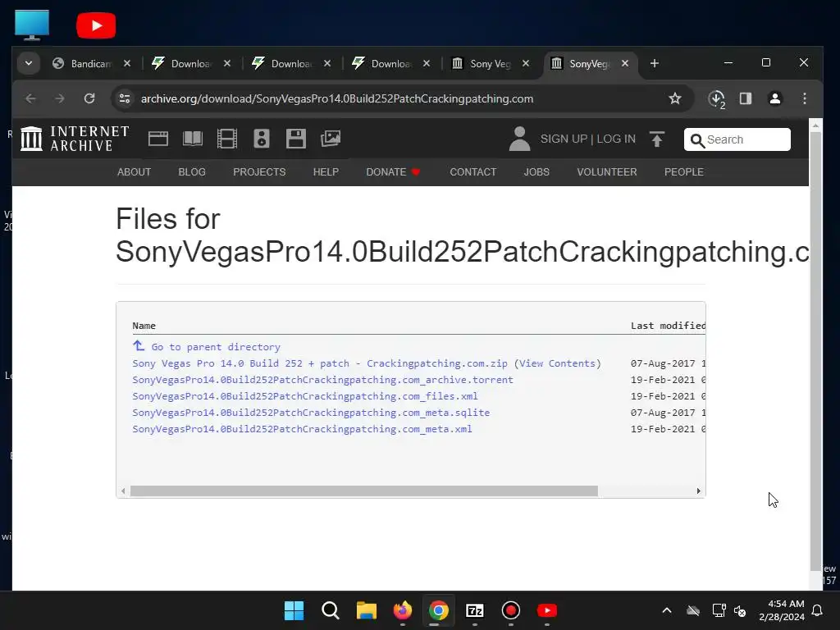
Task: Open a new browser tab
Action: coord(654,63)
